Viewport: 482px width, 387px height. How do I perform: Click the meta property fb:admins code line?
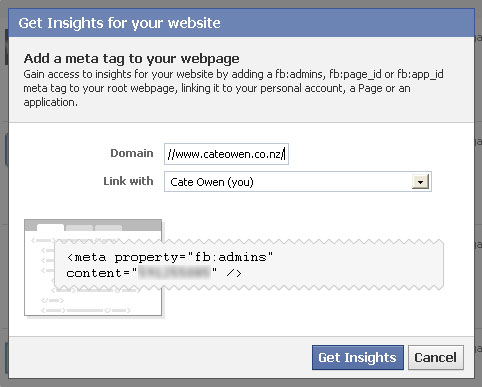pyautogui.click(x=170, y=257)
